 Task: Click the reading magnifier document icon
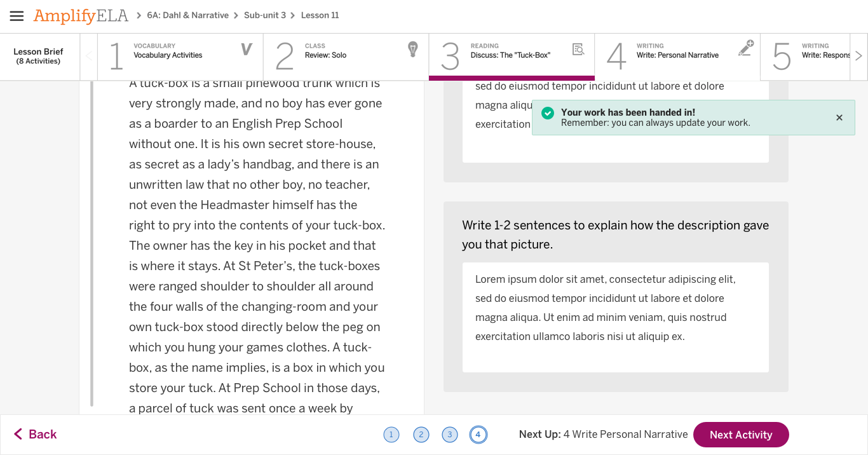point(578,49)
